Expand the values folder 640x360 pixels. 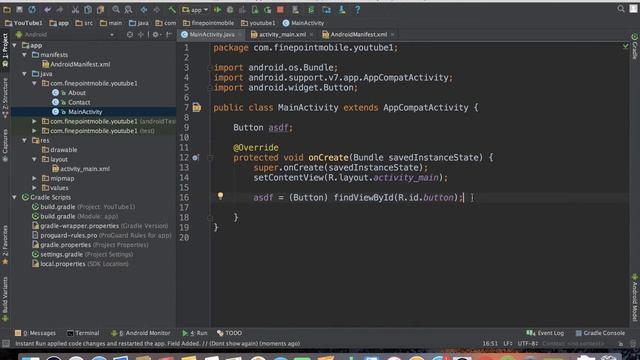coord(34,188)
